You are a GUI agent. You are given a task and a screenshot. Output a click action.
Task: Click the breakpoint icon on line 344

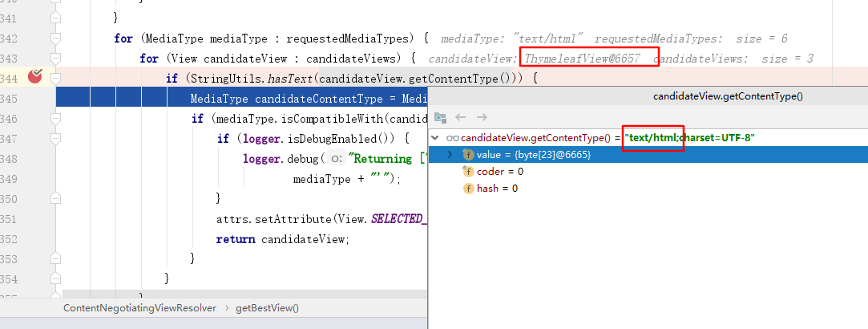tap(34, 77)
